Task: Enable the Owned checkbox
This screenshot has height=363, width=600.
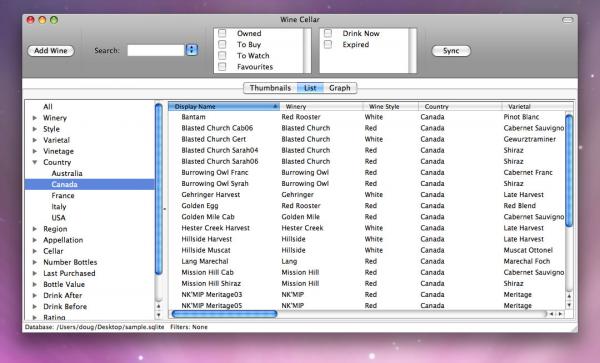Action: (x=222, y=33)
